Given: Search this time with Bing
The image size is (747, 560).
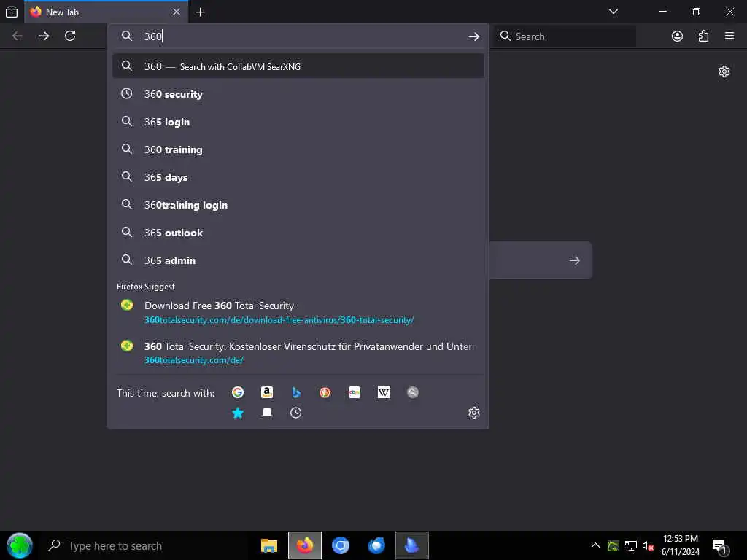Looking at the screenshot, I should click(296, 392).
